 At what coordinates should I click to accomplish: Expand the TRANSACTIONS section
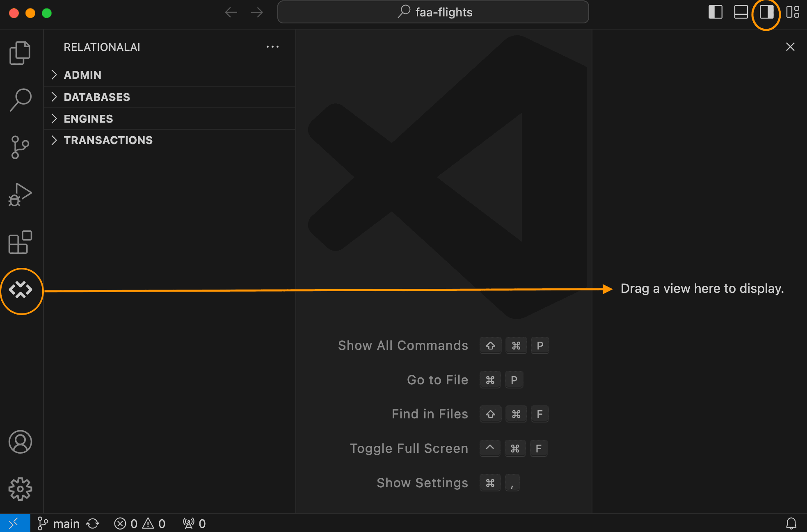coord(169,140)
